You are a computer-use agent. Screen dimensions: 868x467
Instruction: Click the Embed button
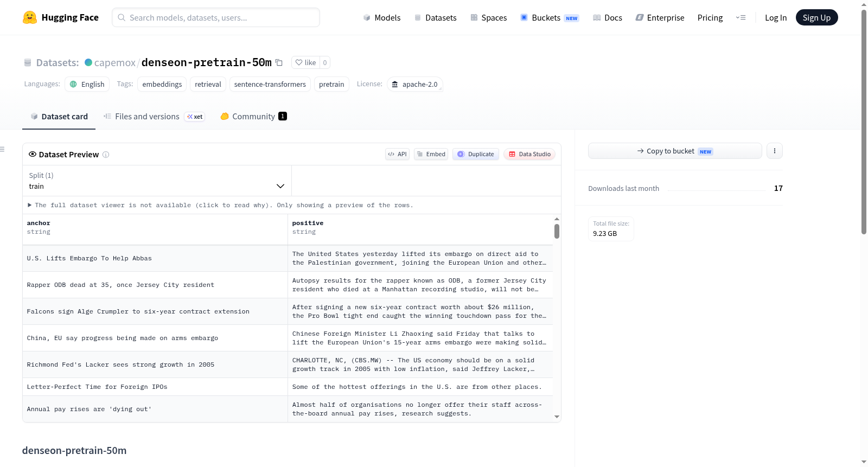pos(431,154)
